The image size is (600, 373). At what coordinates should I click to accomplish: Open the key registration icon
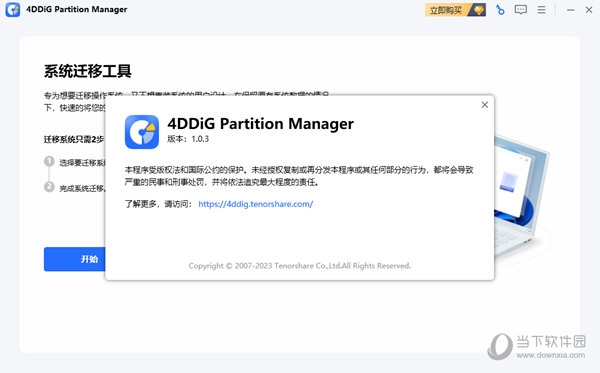coord(500,10)
